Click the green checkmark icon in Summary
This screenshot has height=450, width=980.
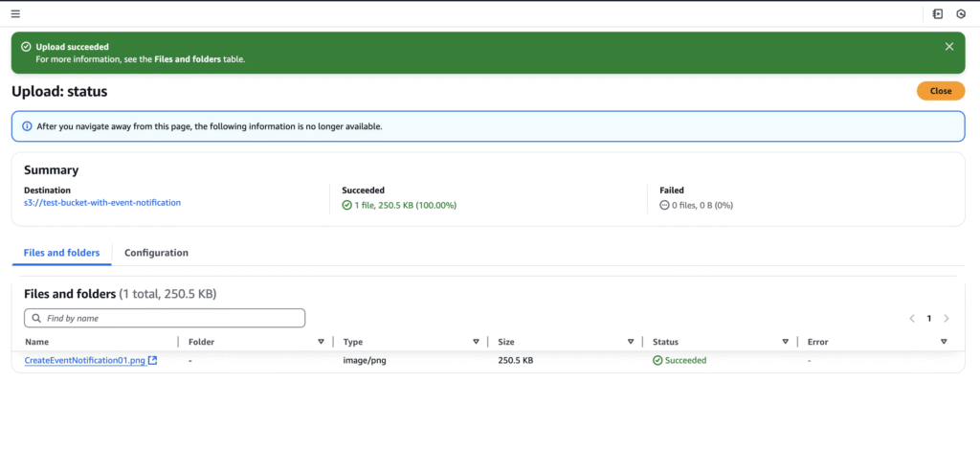pos(346,205)
